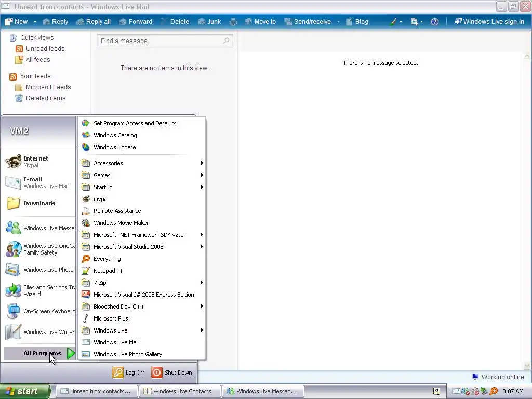The width and height of the screenshot is (532, 399).
Task: Open Deleted items folder
Action: coord(46,98)
